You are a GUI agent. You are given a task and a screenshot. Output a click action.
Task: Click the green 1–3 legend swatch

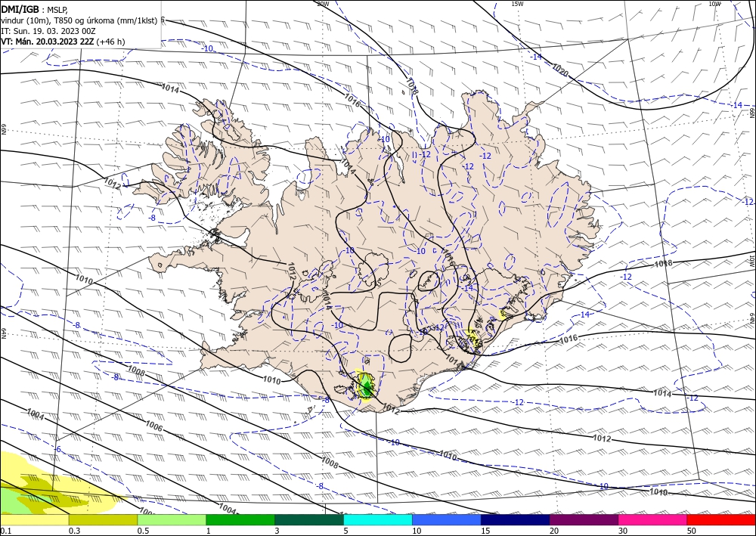(x=240, y=519)
